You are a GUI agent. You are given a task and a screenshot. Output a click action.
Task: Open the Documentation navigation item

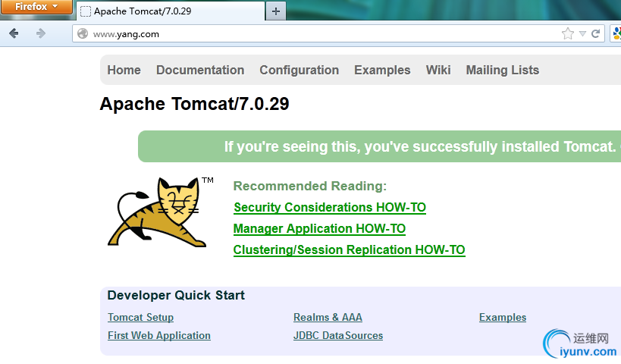pyautogui.click(x=200, y=70)
